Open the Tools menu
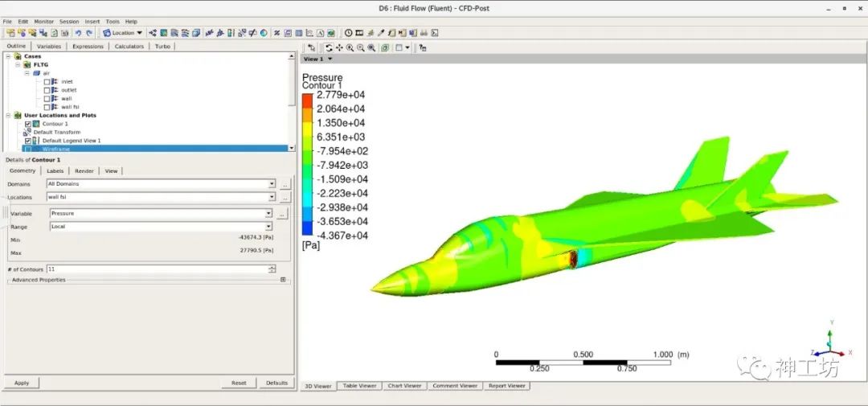Screen dimensions: 868x406 pos(113,22)
